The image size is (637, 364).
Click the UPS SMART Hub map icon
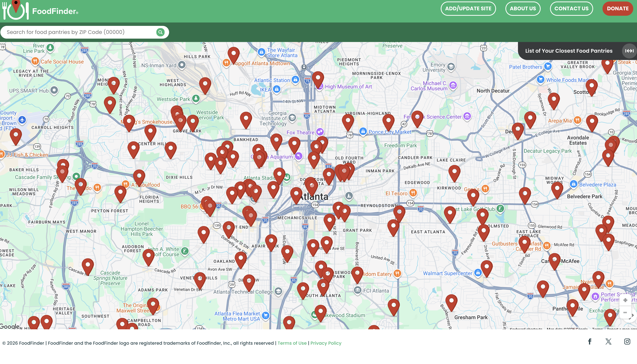(54, 90)
